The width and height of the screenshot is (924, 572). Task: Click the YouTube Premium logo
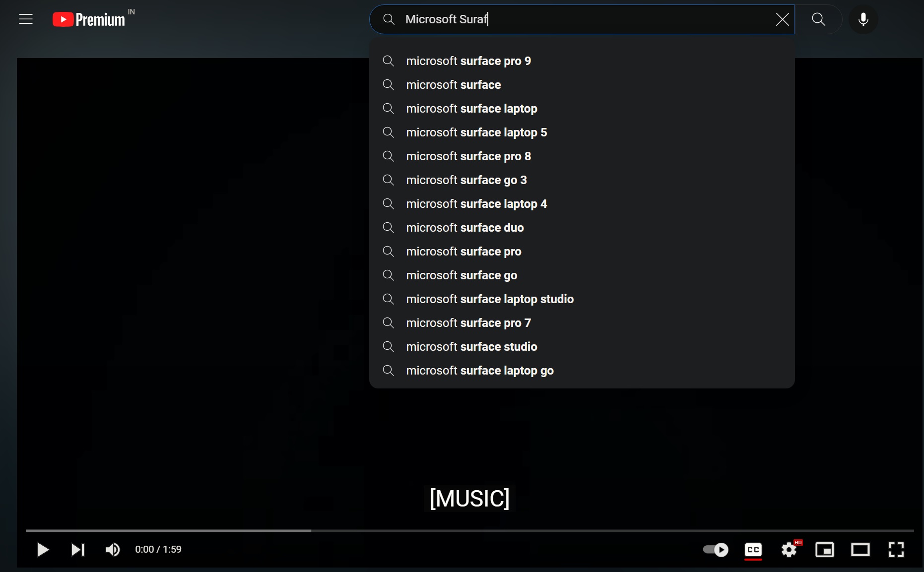88,19
